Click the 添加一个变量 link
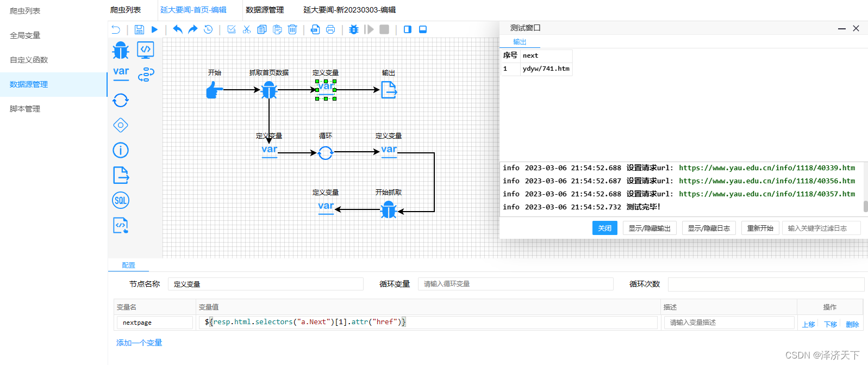 pos(139,343)
